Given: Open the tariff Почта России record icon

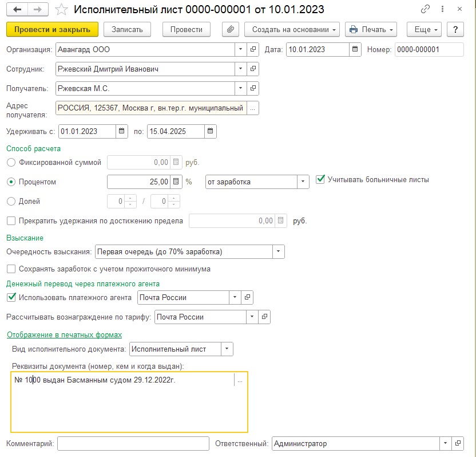Looking at the screenshot, I should pyautogui.click(x=264, y=317).
